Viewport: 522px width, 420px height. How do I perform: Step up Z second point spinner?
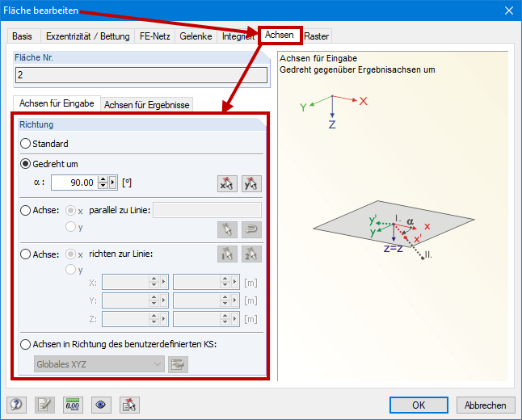225,316
